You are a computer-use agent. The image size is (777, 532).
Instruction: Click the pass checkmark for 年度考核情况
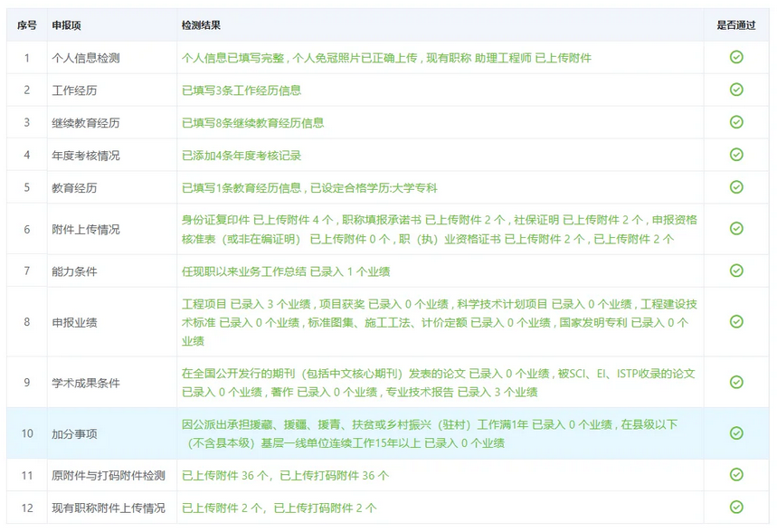click(736, 155)
